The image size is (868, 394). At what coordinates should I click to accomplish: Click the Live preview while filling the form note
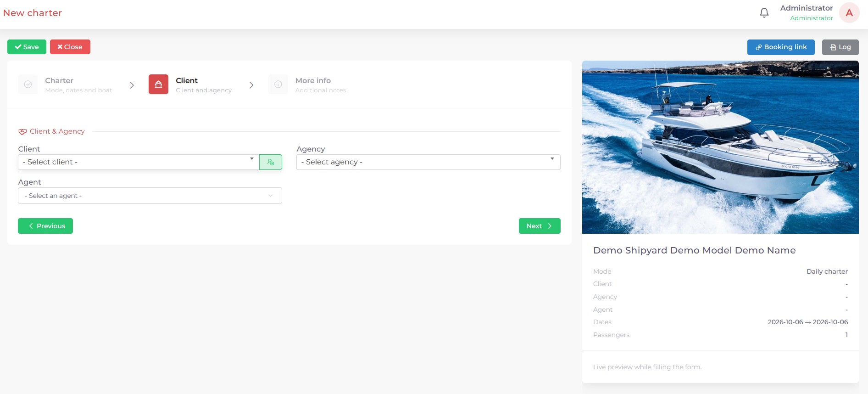[647, 367]
